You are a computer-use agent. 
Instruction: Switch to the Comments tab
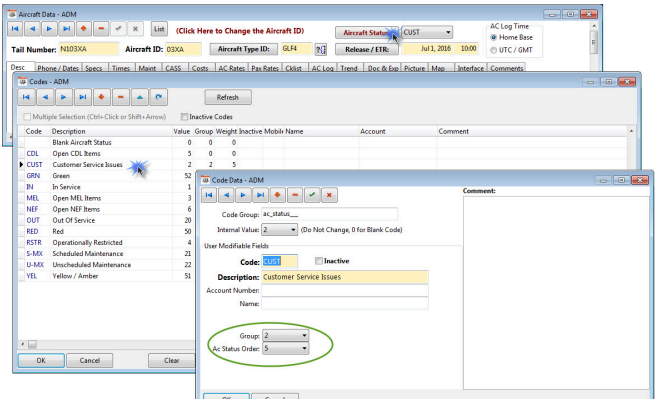[x=507, y=68]
